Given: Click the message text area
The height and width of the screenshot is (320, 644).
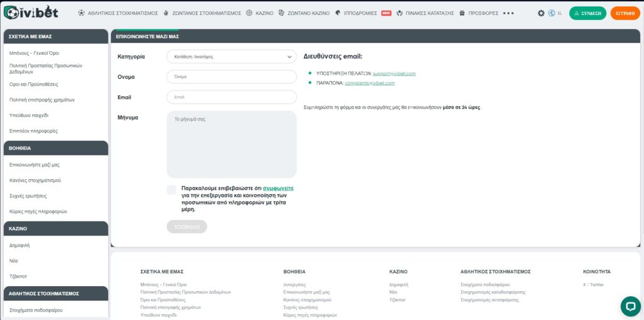Looking at the screenshot, I should pyautogui.click(x=231, y=145).
